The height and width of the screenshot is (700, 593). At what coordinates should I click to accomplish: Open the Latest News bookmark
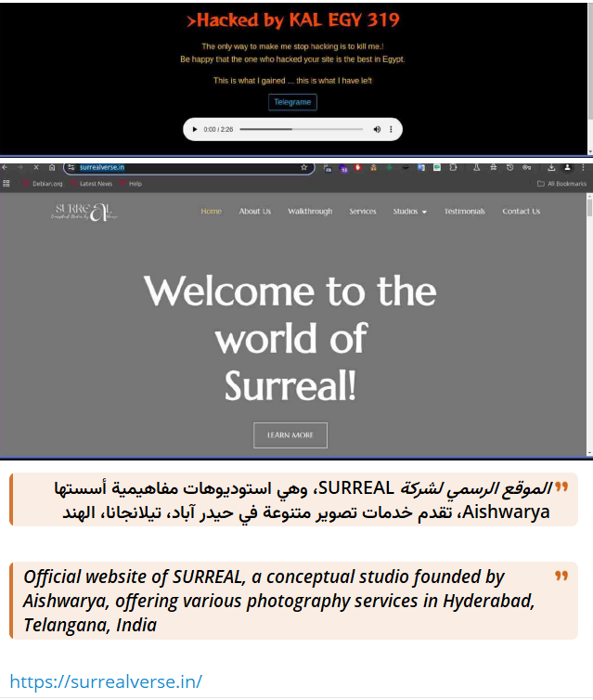[x=91, y=184]
